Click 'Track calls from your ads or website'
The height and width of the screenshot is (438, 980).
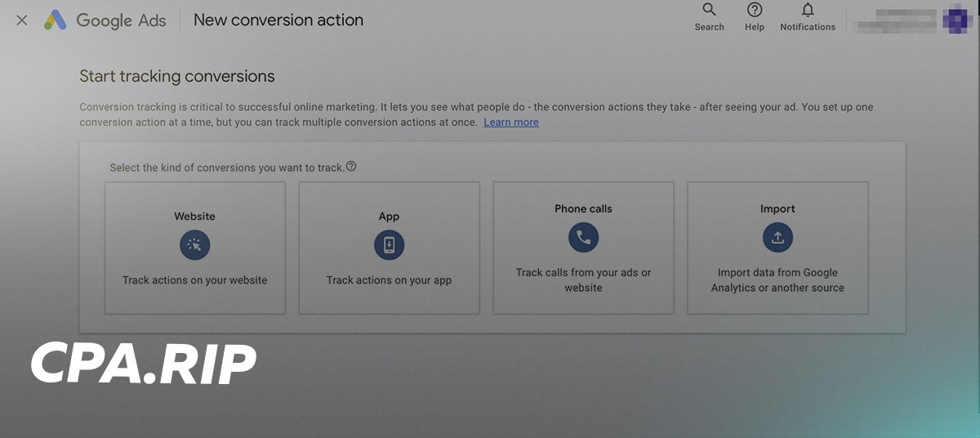(x=584, y=280)
